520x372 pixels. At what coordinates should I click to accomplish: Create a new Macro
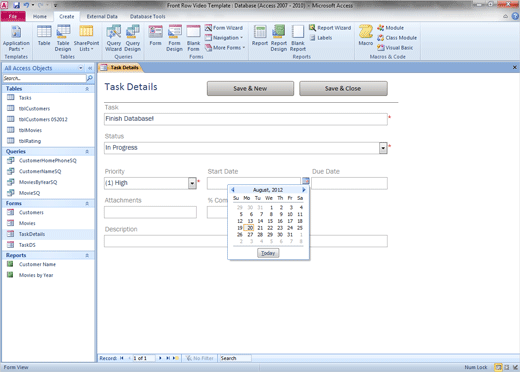pyautogui.click(x=366, y=36)
